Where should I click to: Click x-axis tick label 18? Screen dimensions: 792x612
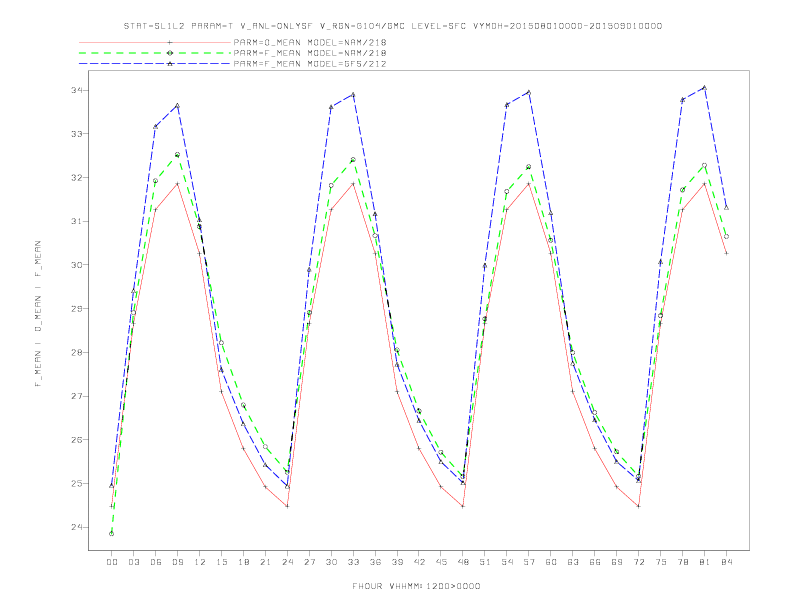[243, 562]
